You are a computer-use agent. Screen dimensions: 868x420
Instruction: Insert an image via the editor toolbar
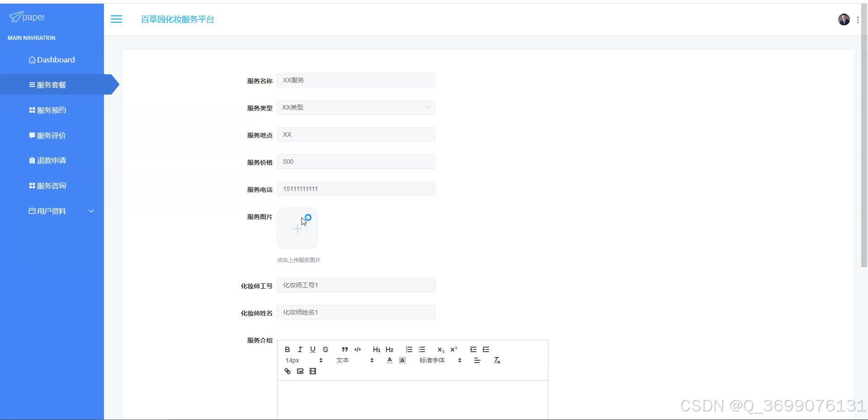[300, 371]
